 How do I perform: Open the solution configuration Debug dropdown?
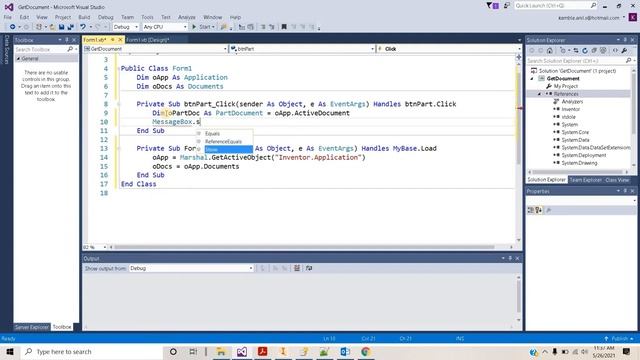click(x=126, y=27)
